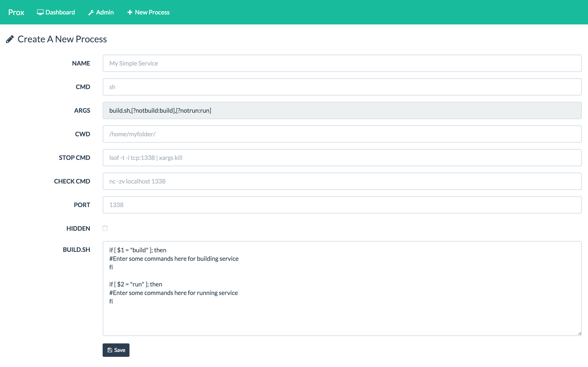Focus the CWD path input
Viewport: 588px width, 367px height.
click(342, 134)
